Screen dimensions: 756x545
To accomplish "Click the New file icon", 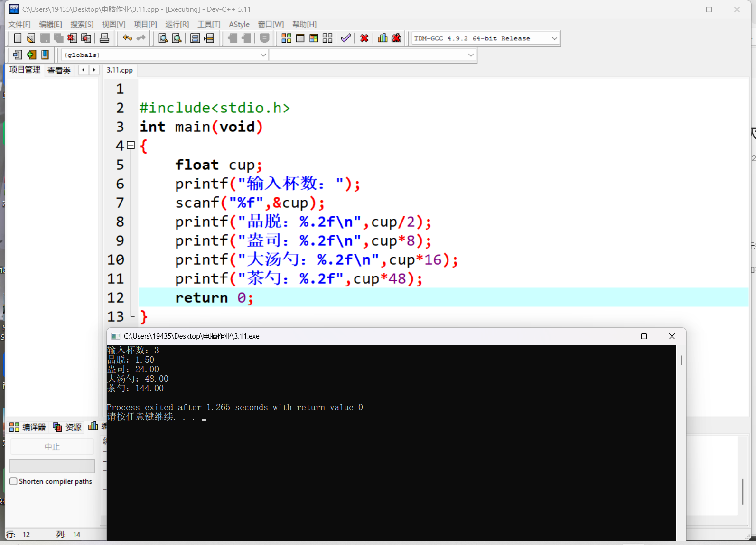I will (x=18, y=38).
